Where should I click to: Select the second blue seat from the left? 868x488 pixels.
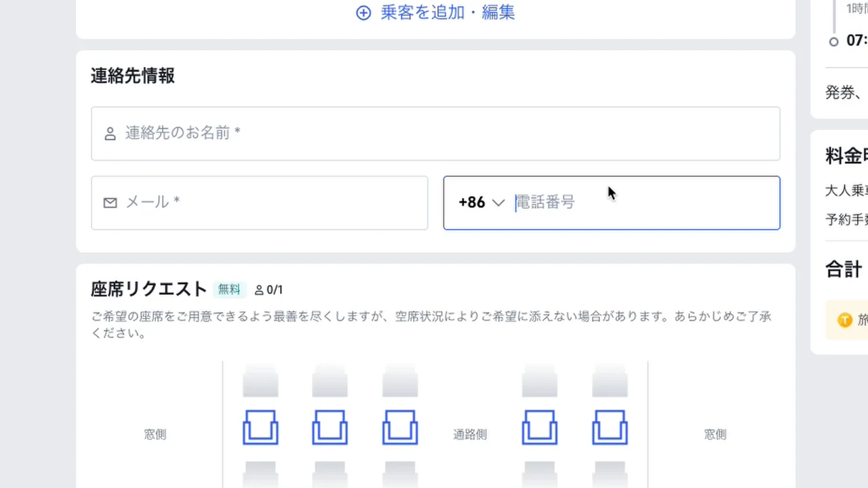(x=330, y=427)
